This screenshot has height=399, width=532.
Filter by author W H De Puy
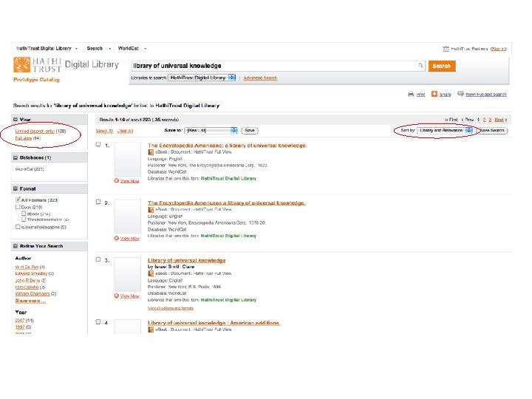[x=27, y=267]
